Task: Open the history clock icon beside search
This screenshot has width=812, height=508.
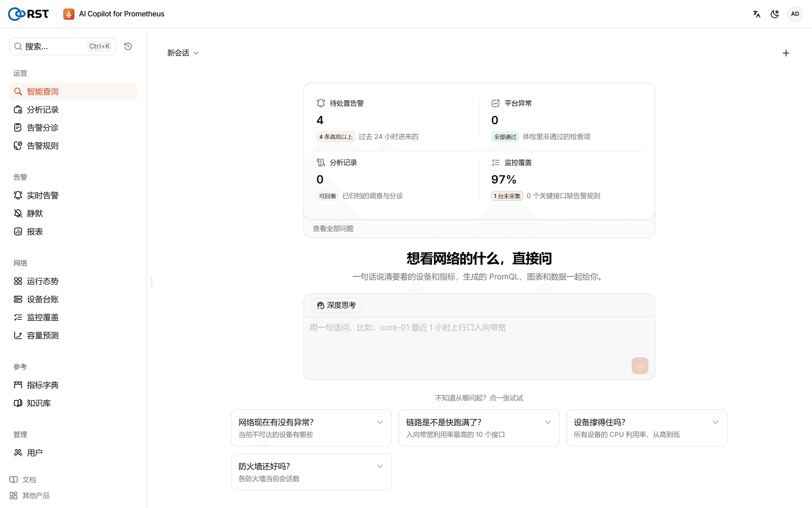Action: tap(128, 46)
